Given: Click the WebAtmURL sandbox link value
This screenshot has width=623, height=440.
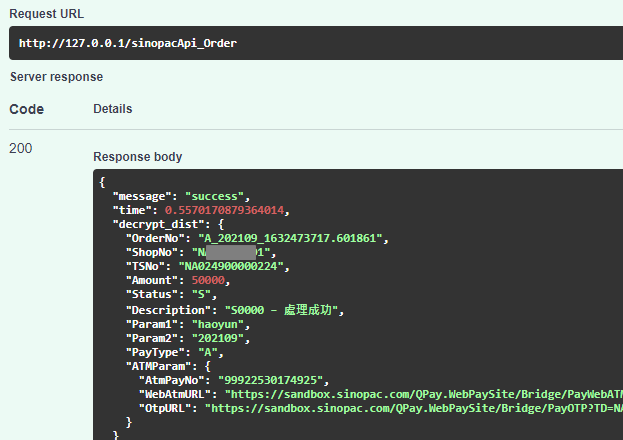Looking at the screenshot, I should pos(424,394).
